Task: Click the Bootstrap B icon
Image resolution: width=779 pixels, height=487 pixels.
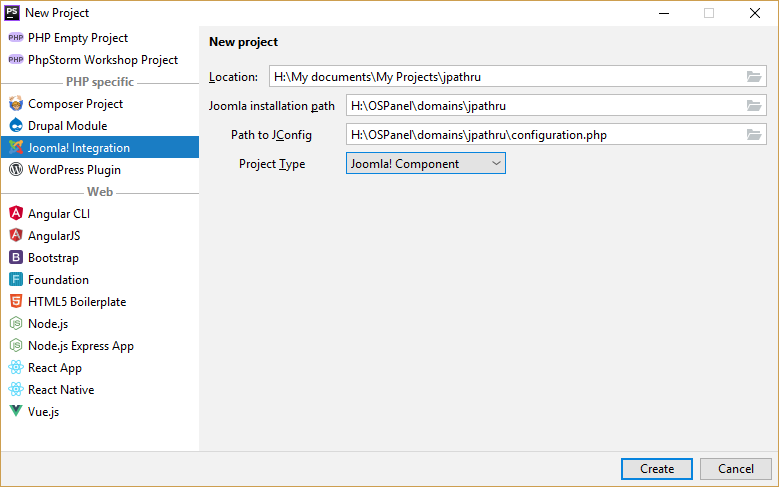Action: 16,257
